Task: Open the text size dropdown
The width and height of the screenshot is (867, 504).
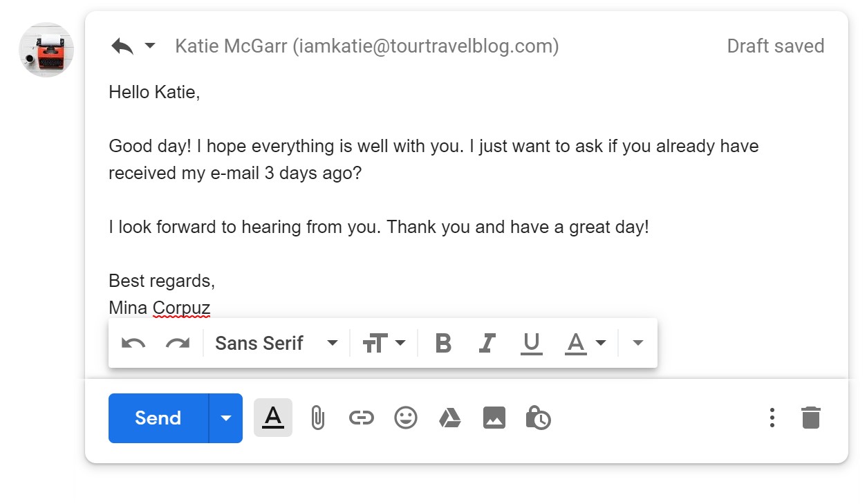Action: pyautogui.click(x=384, y=343)
